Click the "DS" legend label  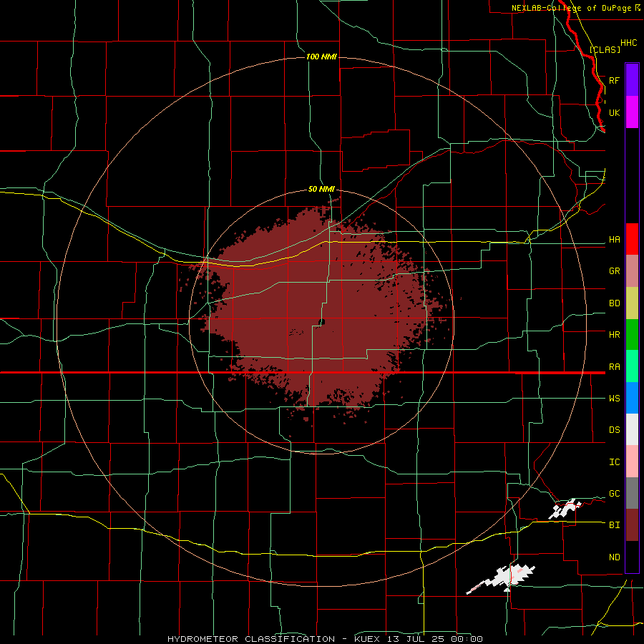point(614,430)
